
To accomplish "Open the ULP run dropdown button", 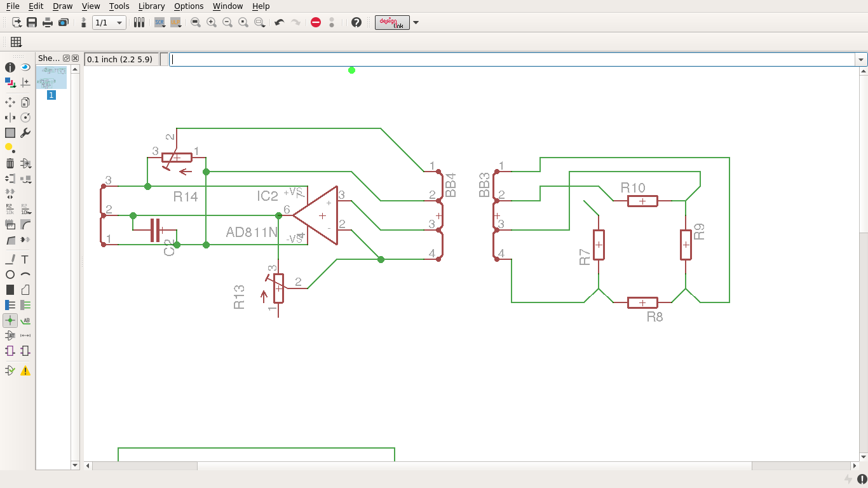I will click(176, 22).
